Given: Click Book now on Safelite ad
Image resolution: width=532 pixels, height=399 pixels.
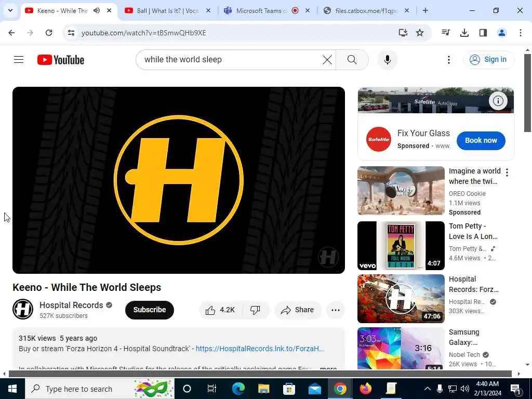Looking at the screenshot, I should 481,140.
